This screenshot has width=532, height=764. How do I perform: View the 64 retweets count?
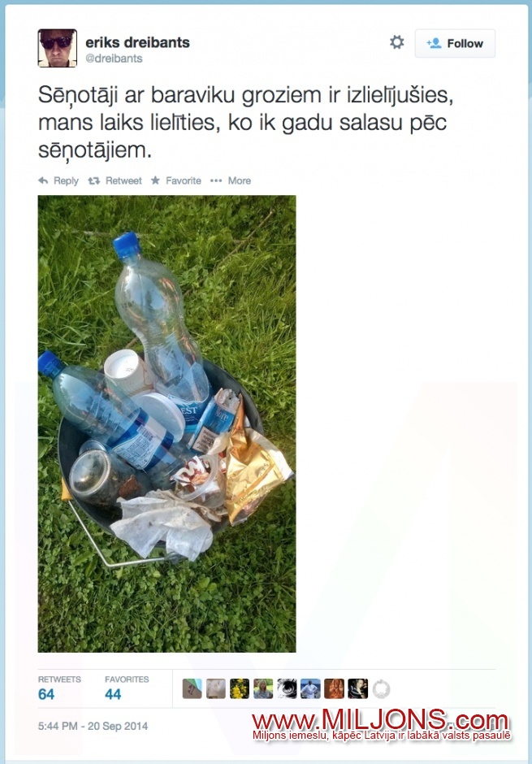tap(46, 694)
